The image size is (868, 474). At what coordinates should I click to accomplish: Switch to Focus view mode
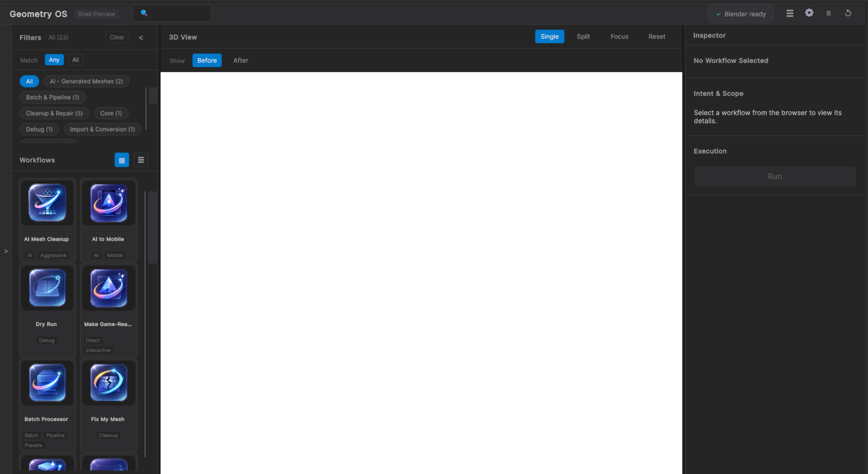619,36
